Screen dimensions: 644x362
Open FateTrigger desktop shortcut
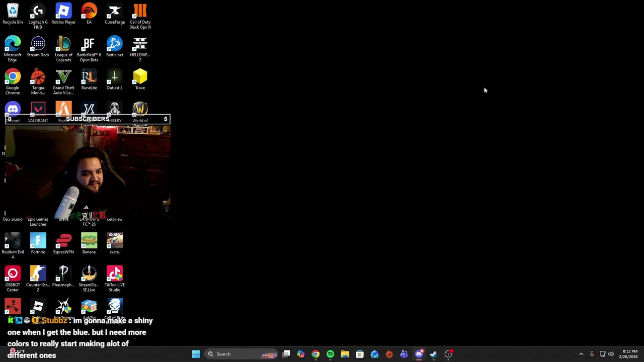point(63,309)
